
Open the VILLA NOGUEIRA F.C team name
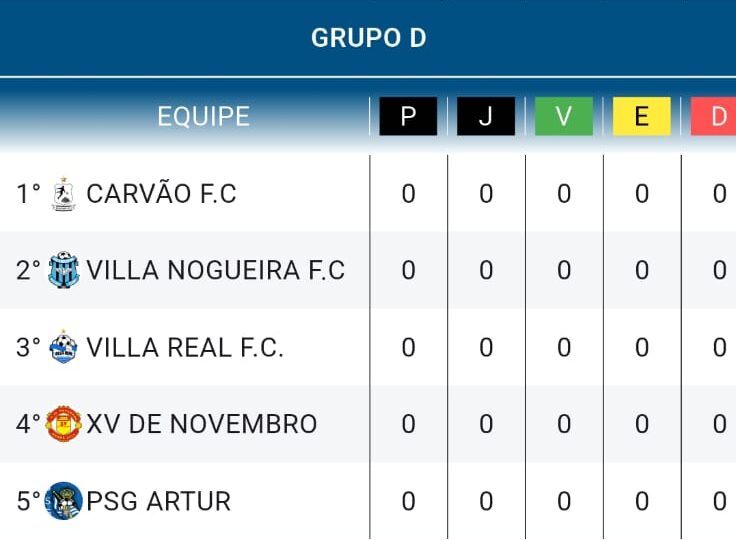tap(215, 270)
